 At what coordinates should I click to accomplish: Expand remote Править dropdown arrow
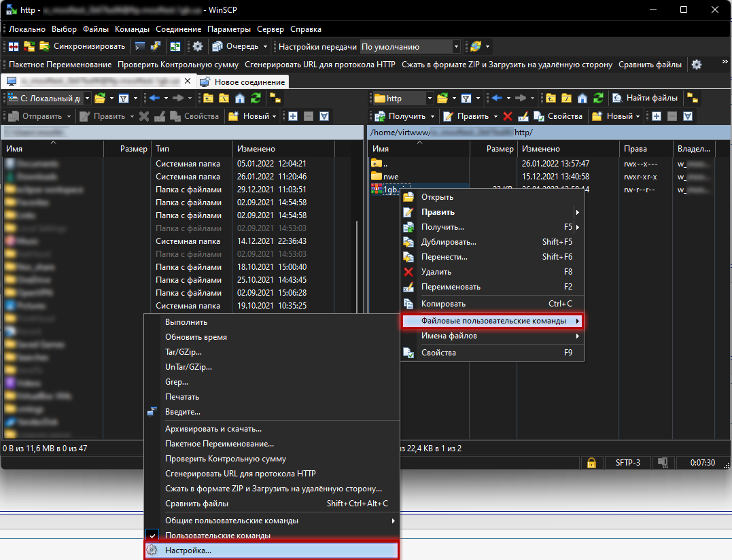495,116
